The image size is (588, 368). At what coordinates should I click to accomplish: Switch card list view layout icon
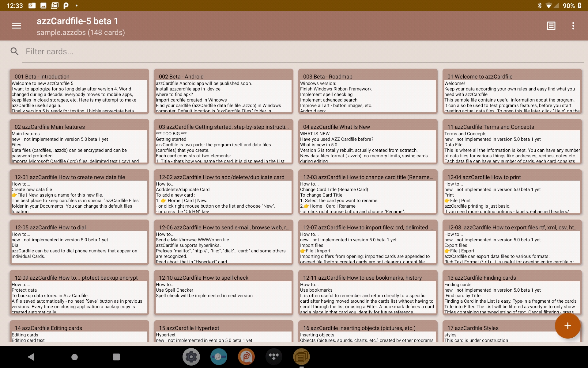(551, 26)
